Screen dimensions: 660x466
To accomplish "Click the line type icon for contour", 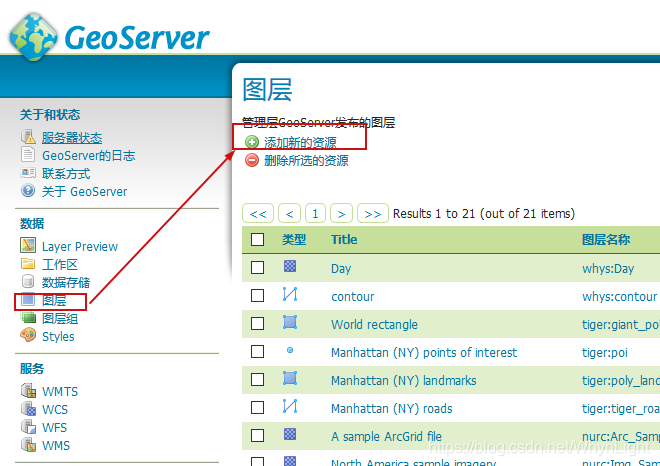I will pyautogui.click(x=290, y=294).
